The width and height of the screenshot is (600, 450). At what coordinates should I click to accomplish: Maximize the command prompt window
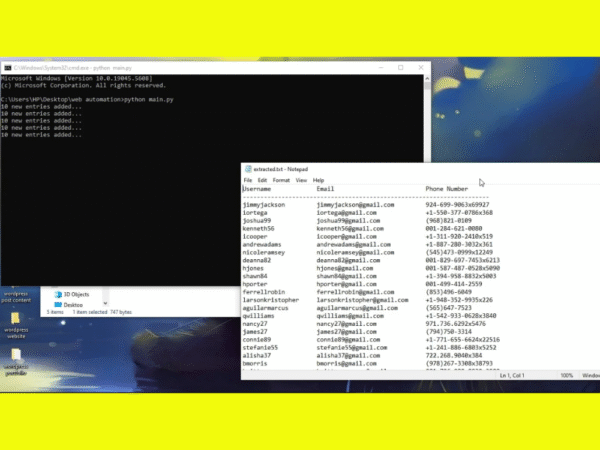tap(401, 67)
